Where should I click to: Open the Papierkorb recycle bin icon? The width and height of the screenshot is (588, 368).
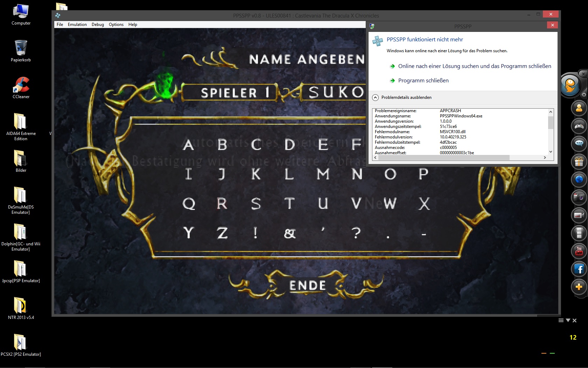coord(21,51)
